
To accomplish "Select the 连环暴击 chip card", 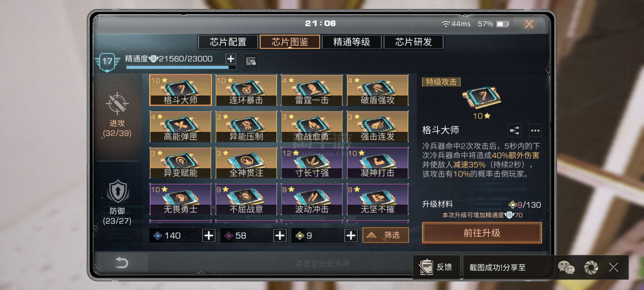I will click(246, 90).
